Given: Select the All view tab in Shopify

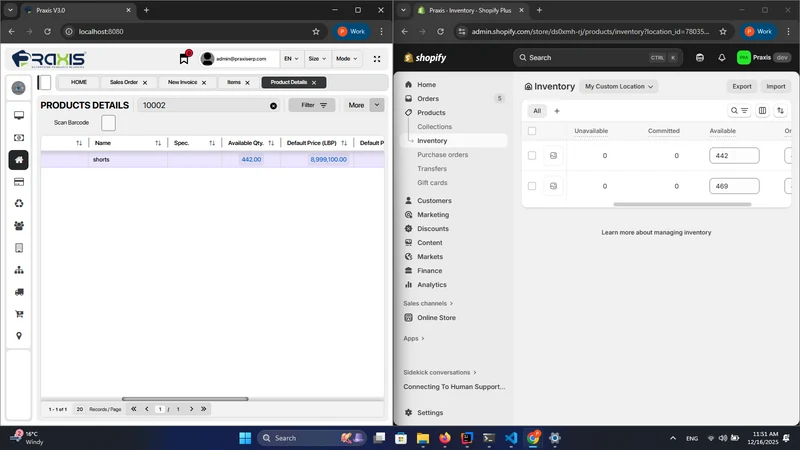Looking at the screenshot, I should (537, 111).
